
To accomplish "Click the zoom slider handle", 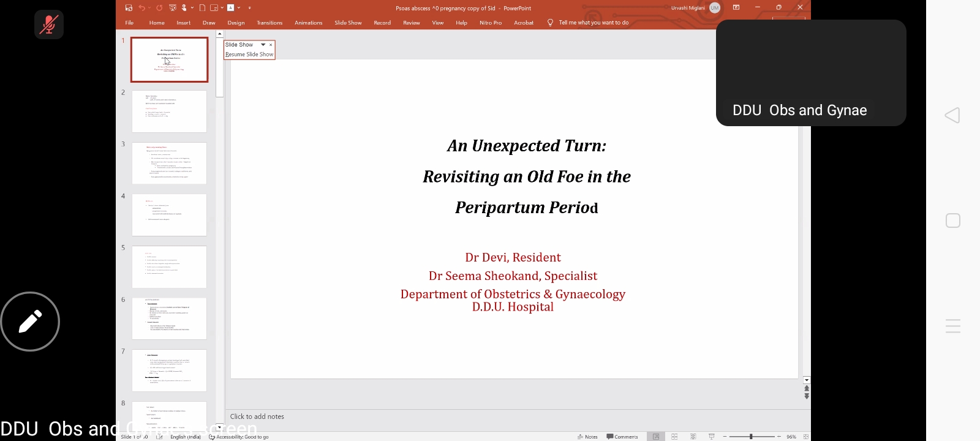I will coord(751,437).
